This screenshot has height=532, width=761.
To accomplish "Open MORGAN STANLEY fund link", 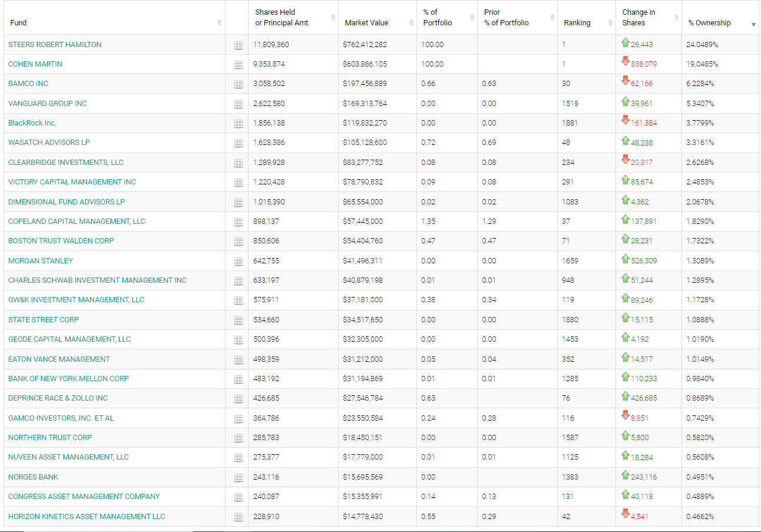I will (41, 261).
